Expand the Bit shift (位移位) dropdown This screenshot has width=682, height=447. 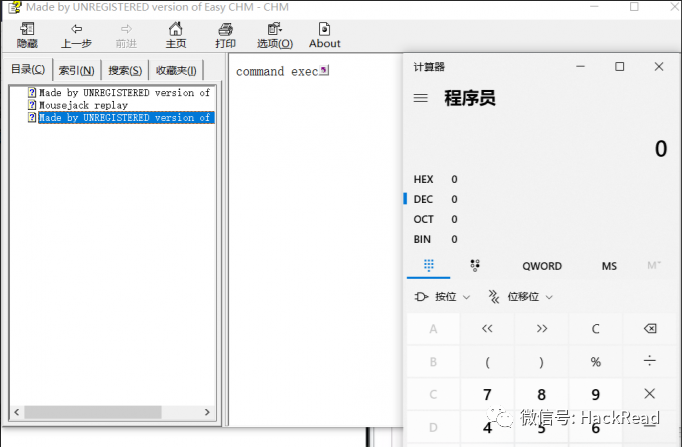point(521,297)
